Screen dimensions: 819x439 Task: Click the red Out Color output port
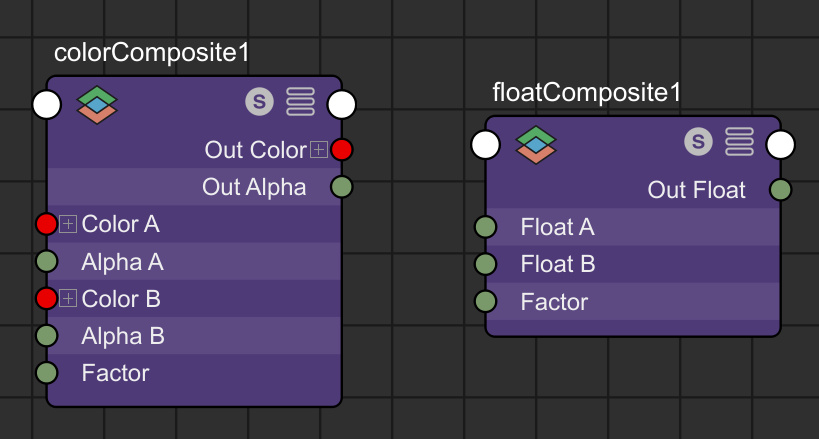pyautogui.click(x=342, y=150)
